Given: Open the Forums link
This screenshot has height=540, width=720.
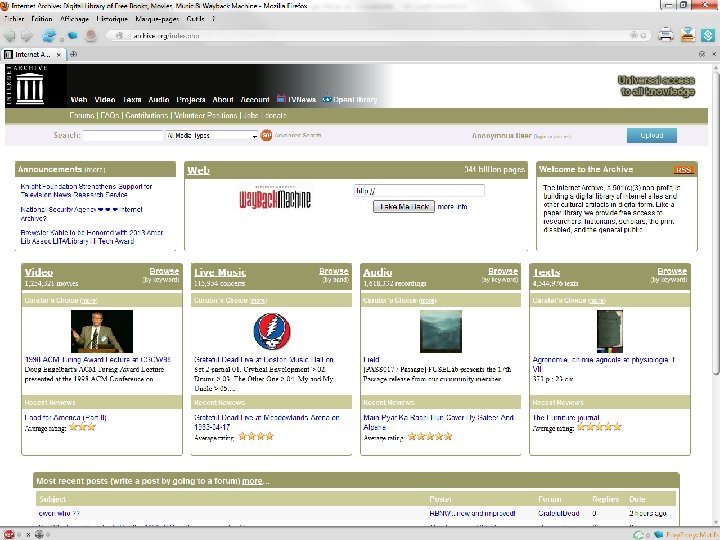Looking at the screenshot, I should coord(82,115).
